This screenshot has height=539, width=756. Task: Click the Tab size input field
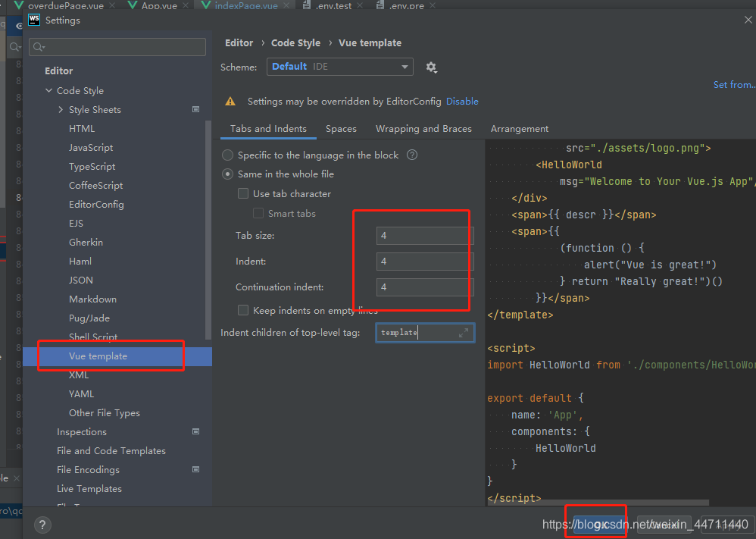pos(425,236)
